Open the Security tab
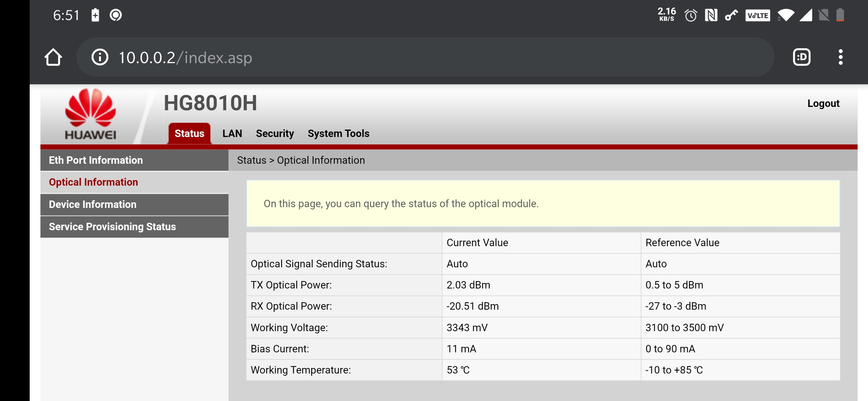This screenshot has height=401, width=868. [274, 134]
